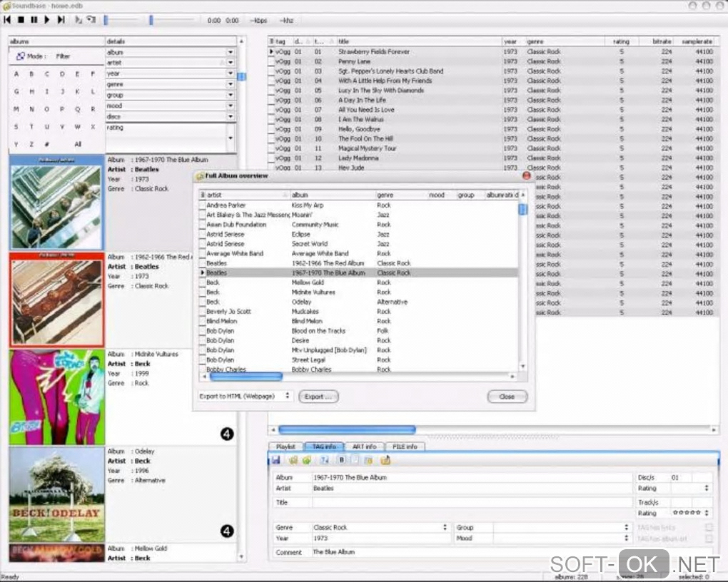Select the Bob Dylan Desire row
728x582 pixels.
(358, 341)
